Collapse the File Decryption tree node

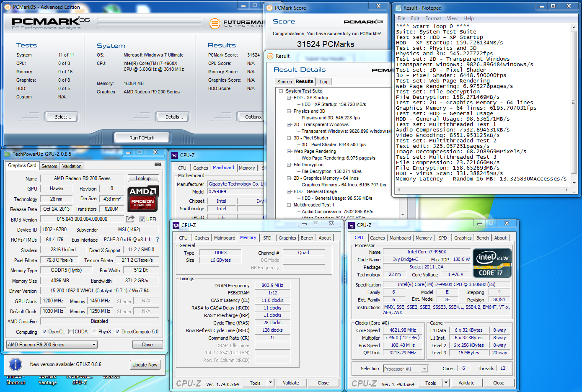pos(289,165)
